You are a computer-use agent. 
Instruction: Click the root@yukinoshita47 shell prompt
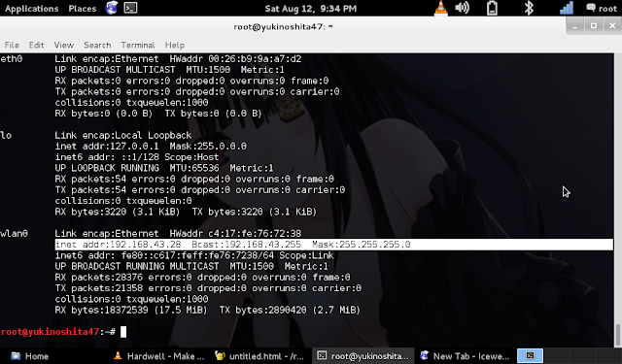[x=58, y=332]
